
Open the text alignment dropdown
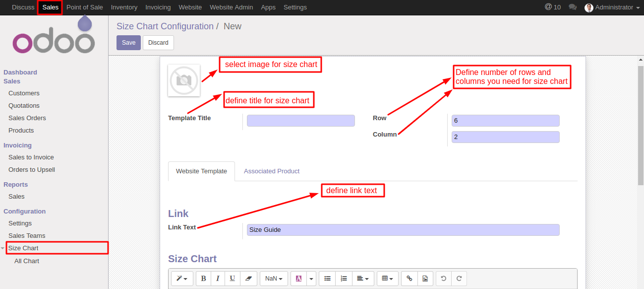(363, 278)
